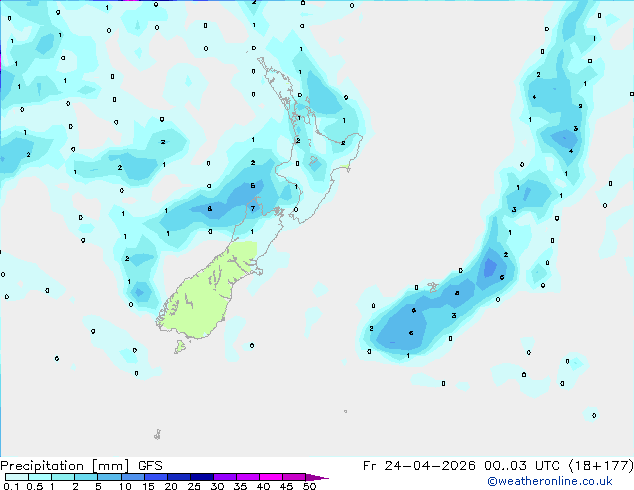
Task: Click the date 'Fr 24-04-2026' text
Action: pos(419,466)
